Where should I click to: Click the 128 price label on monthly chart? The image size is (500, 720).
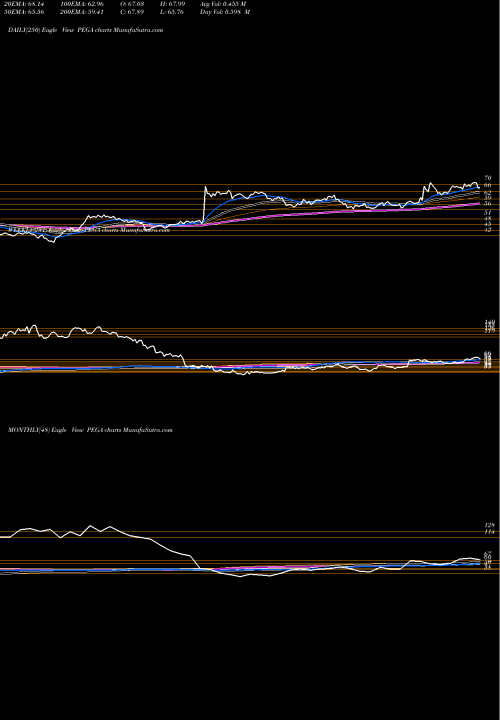(x=489, y=525)
